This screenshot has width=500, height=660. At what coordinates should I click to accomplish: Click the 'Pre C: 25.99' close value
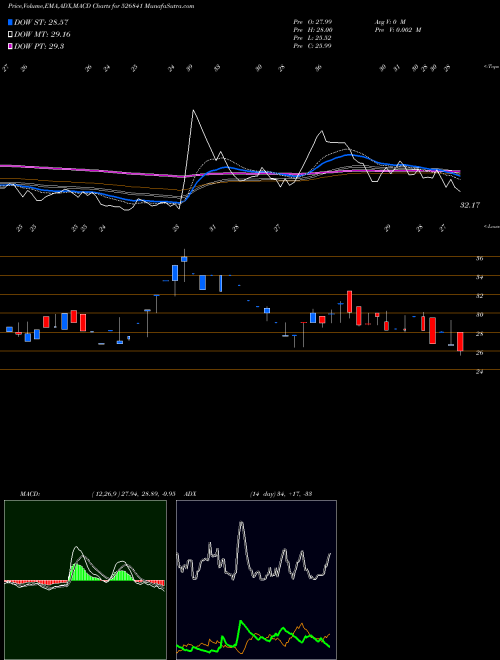313,46
